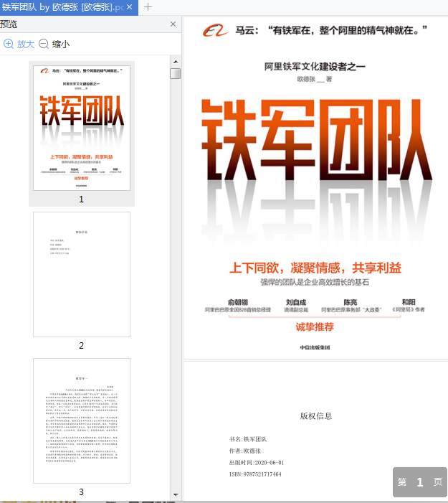Click the 版权信息 heading
Screen dimensions: 448x503
point(316,416)
